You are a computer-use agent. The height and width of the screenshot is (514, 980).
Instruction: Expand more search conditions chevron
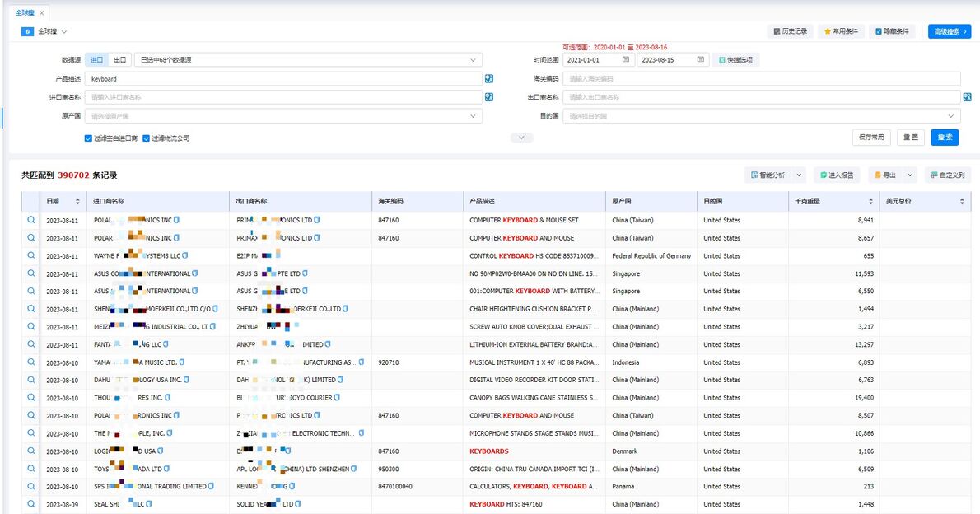coord(521,138)
